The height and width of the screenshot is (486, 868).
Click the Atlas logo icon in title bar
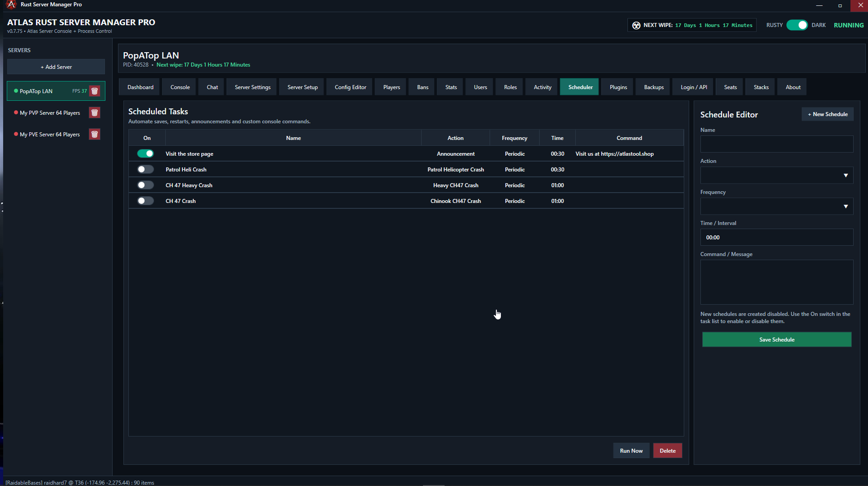tap(11, 4)
